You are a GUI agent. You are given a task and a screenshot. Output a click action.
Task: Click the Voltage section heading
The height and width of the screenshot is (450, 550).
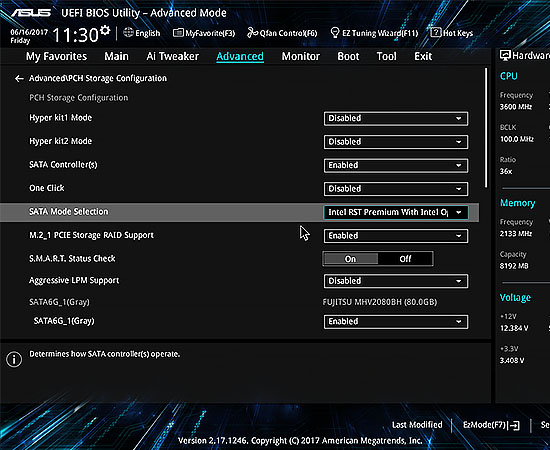click(515, 298)
